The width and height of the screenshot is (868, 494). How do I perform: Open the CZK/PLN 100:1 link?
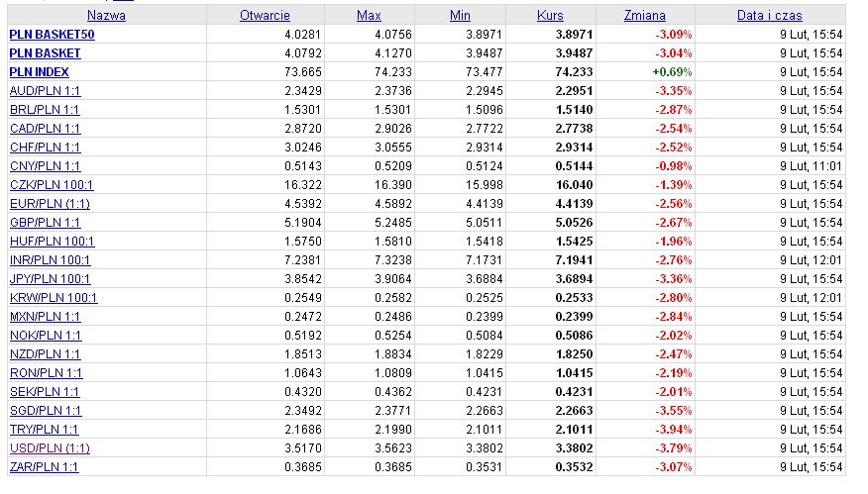52,185
